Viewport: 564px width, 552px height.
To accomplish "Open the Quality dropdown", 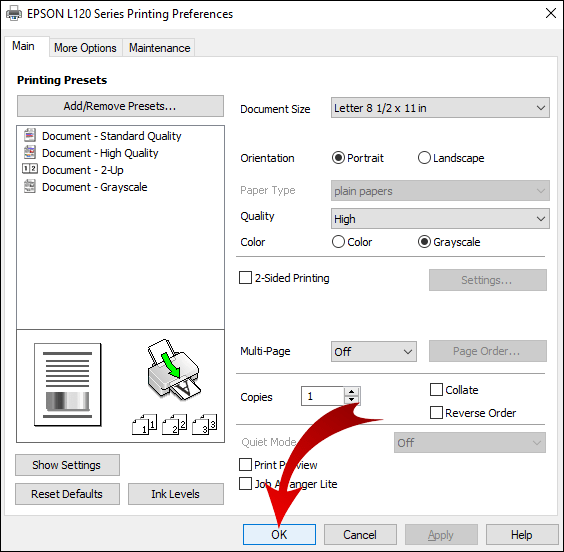I will coord(440,219).
